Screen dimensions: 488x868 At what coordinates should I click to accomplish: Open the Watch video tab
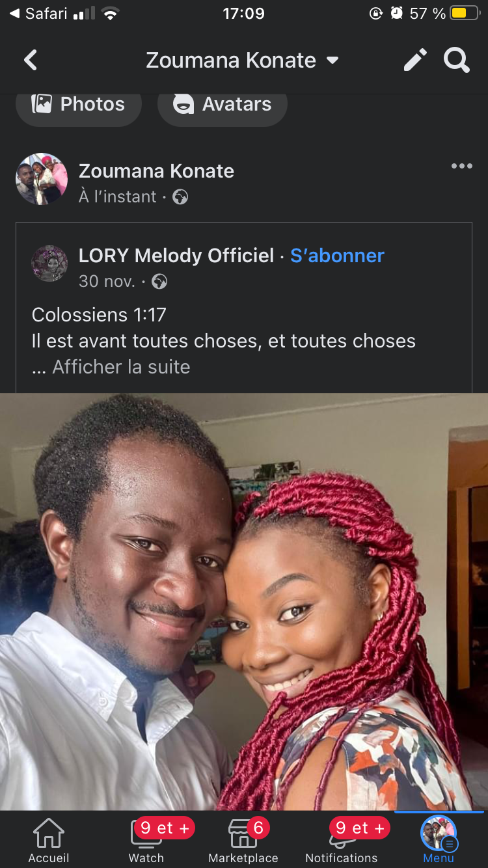[146, 840]
